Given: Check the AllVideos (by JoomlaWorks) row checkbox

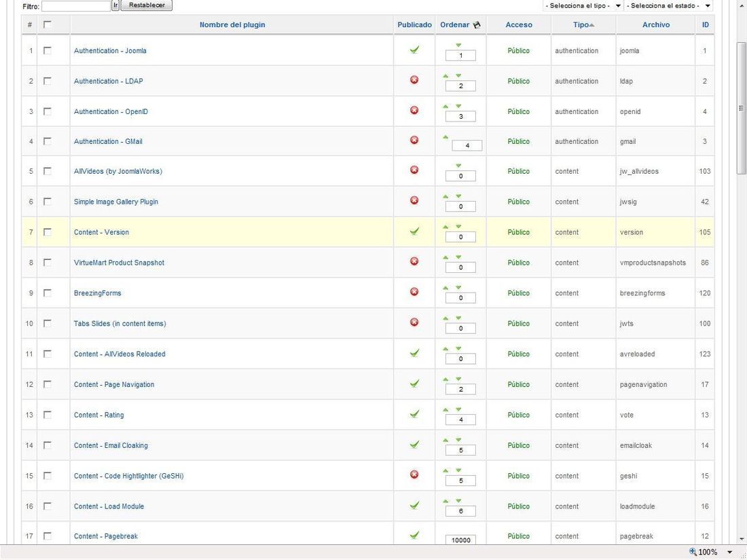Looking at the screenshot, I should point(47,171).
